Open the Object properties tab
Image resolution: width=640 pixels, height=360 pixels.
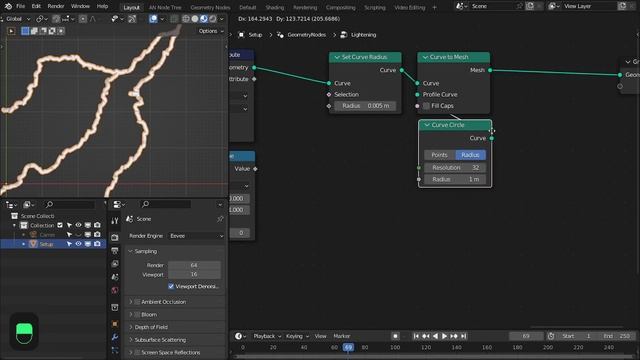[115, 324]
